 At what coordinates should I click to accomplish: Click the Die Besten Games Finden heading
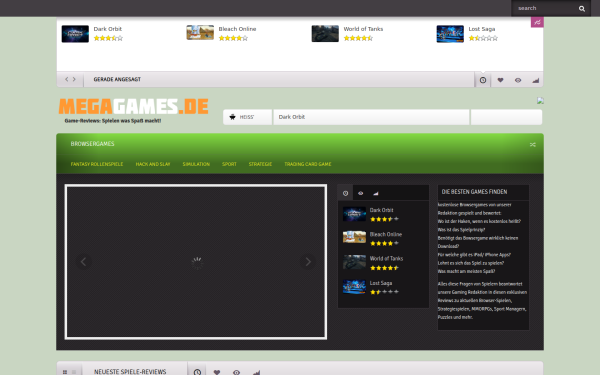474,192
